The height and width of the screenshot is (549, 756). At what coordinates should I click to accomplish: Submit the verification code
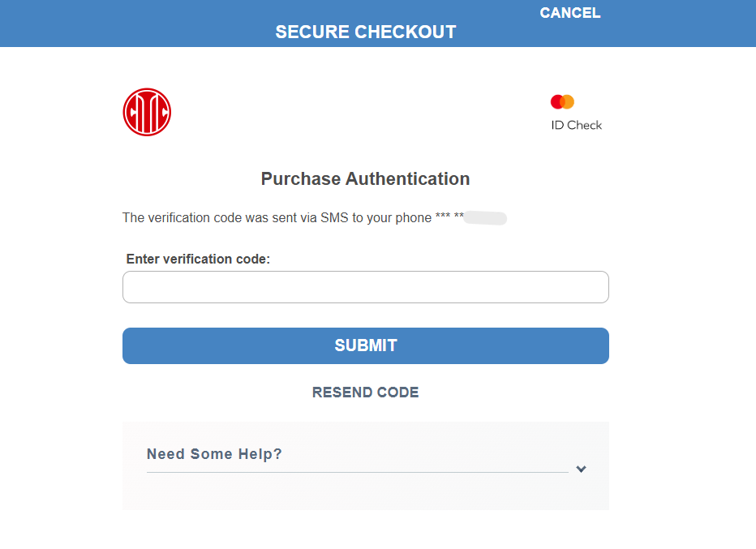point(366,345)
